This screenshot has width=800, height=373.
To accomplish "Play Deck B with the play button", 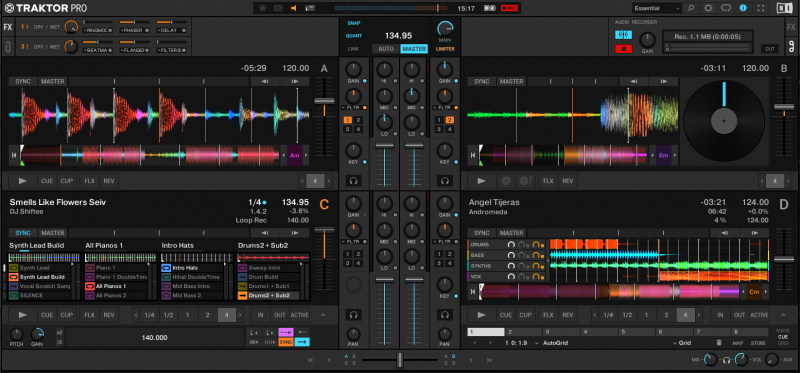I will (x=481, y=181).
